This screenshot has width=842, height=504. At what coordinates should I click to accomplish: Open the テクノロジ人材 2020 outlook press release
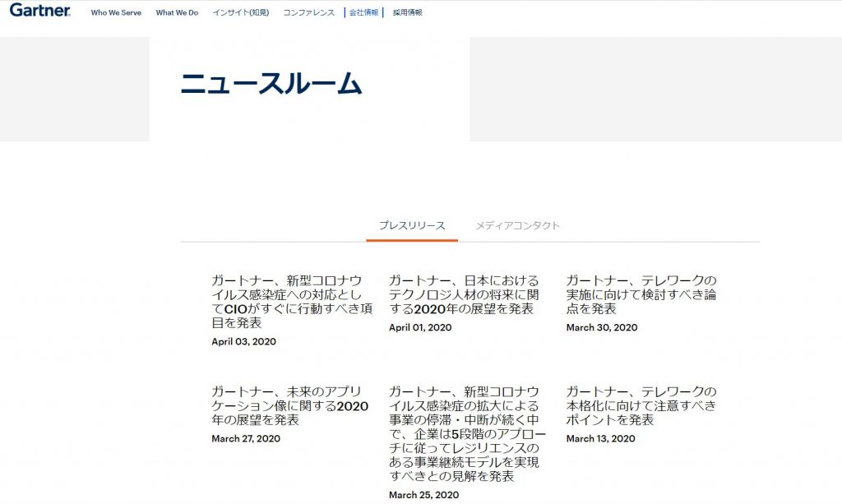tap(464, 294)
